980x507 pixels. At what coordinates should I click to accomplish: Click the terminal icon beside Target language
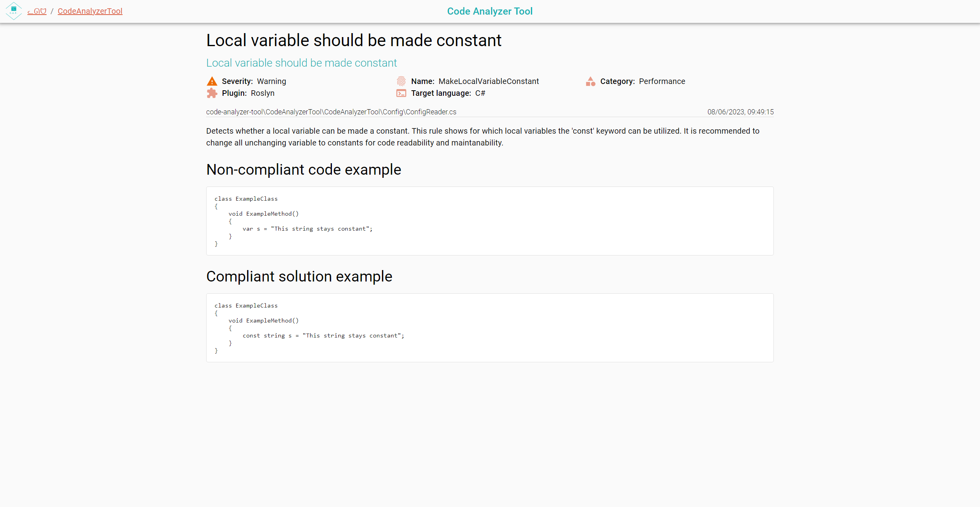coord(401,93)
